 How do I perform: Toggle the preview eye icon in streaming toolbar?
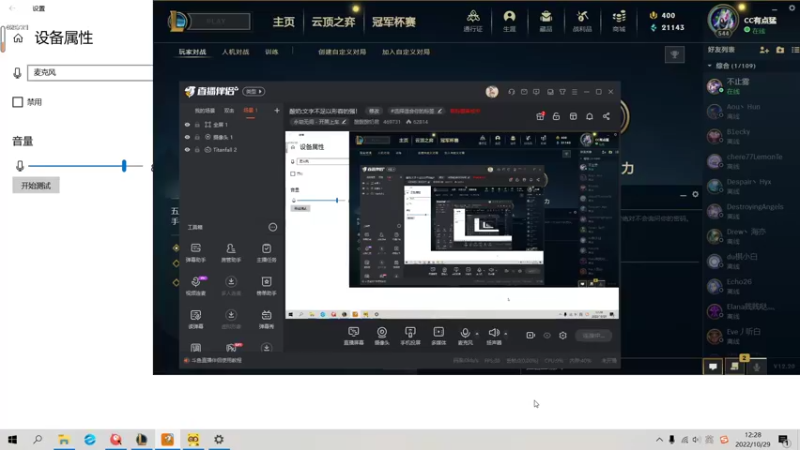pos(547,335)
